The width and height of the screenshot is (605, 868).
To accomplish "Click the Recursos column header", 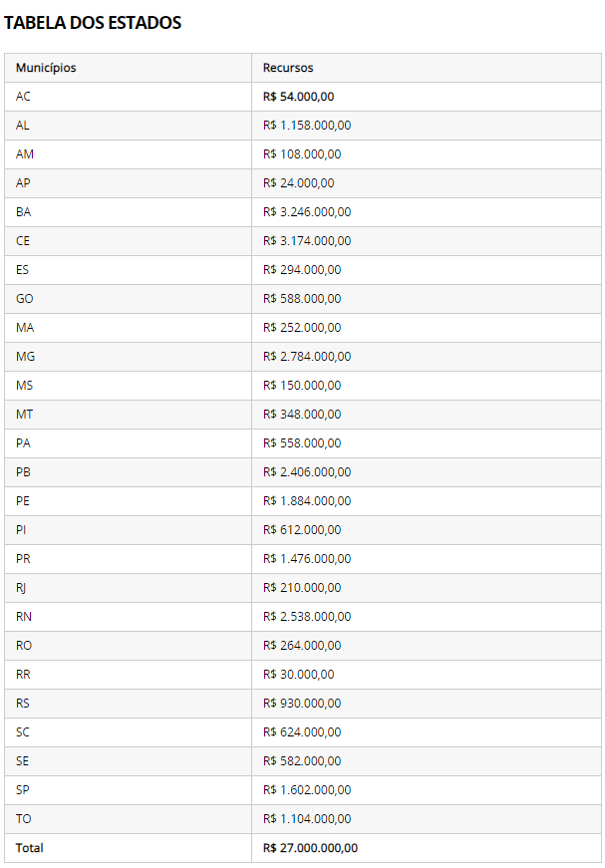I will (x=288, y=68).
